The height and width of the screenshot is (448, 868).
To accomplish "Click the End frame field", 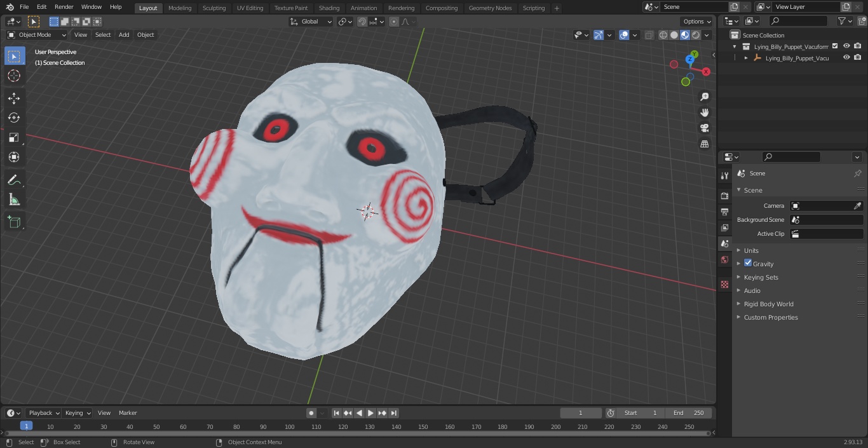I will tap(689, 413).
